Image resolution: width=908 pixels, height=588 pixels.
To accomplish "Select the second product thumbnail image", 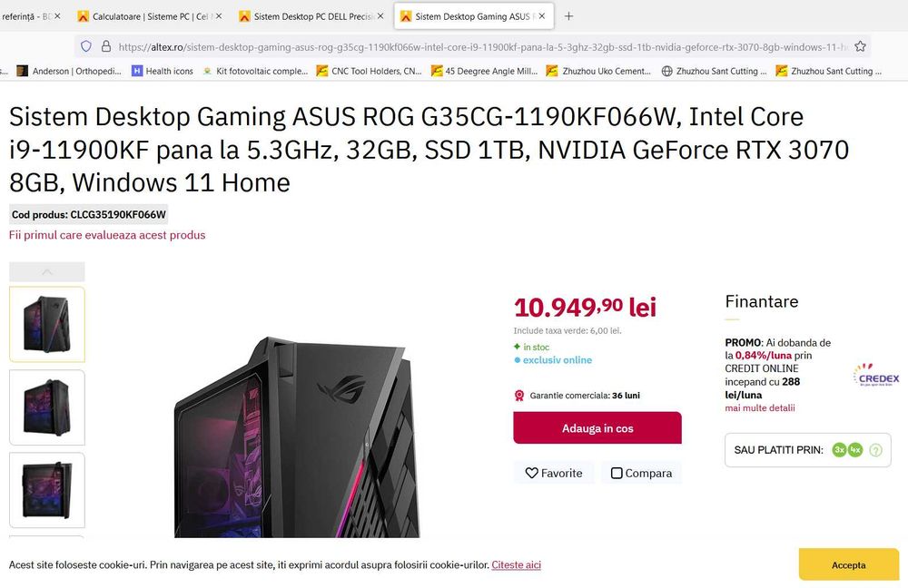I will 47,407.
